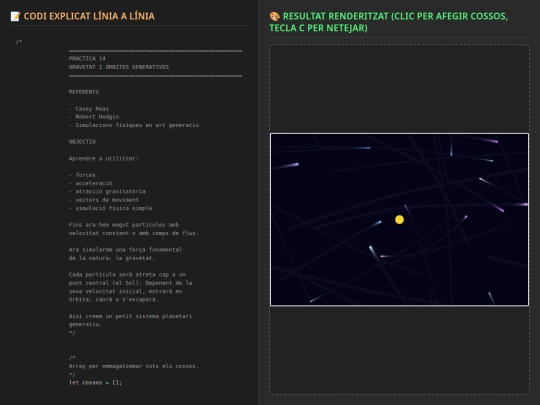Click the line 'Així creem un petit sistema planetari'
The width and height of the screenshot is (540, 405).
tap(130, 316)
